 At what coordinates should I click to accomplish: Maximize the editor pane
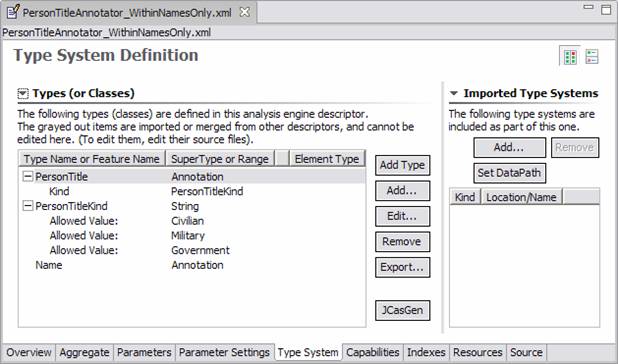tap(606, 9)
